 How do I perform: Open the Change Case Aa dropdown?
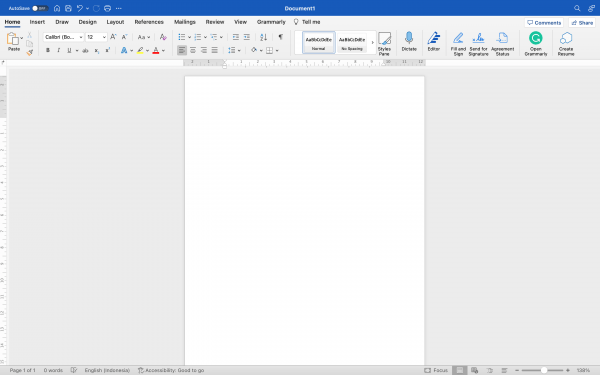click(x=144, y=37)
